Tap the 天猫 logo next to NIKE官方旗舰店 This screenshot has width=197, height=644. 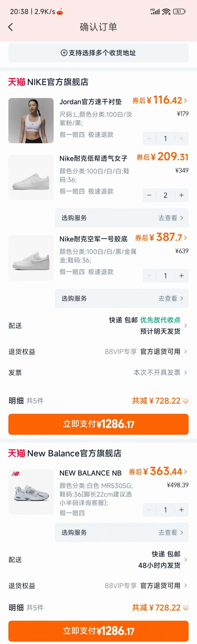point(15,82)
